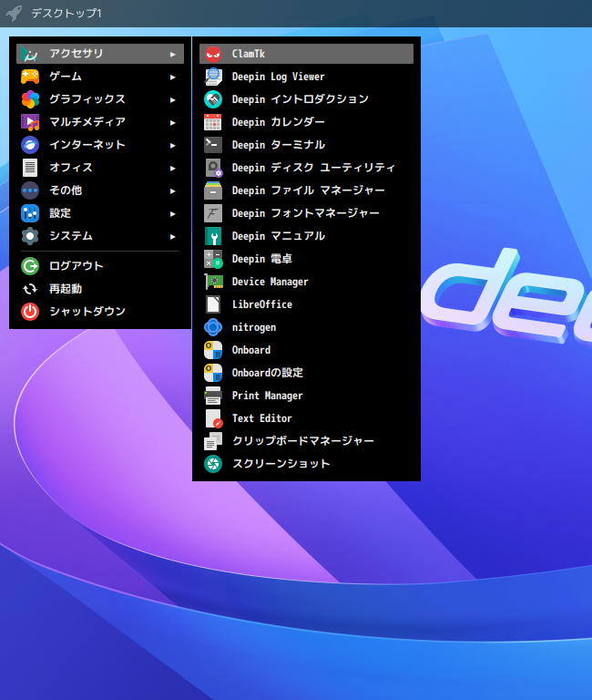Expand the アクセサリ submenu arrow

coord(173,55)
